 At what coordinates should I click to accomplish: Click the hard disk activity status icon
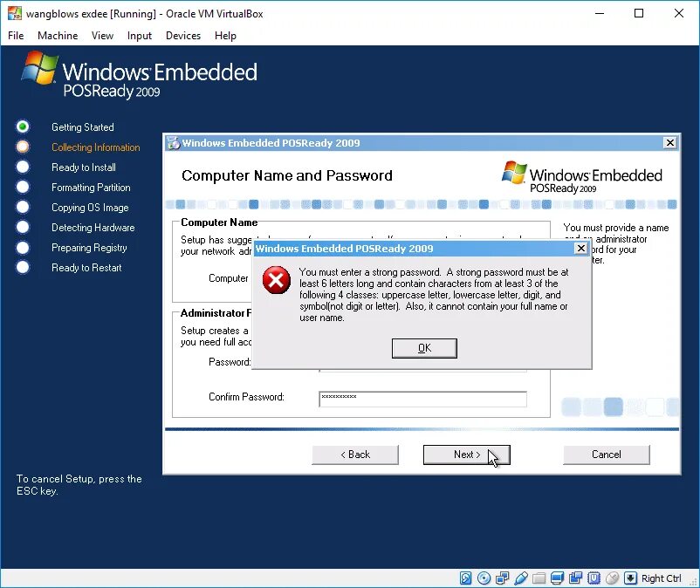[x=465, y=578]
